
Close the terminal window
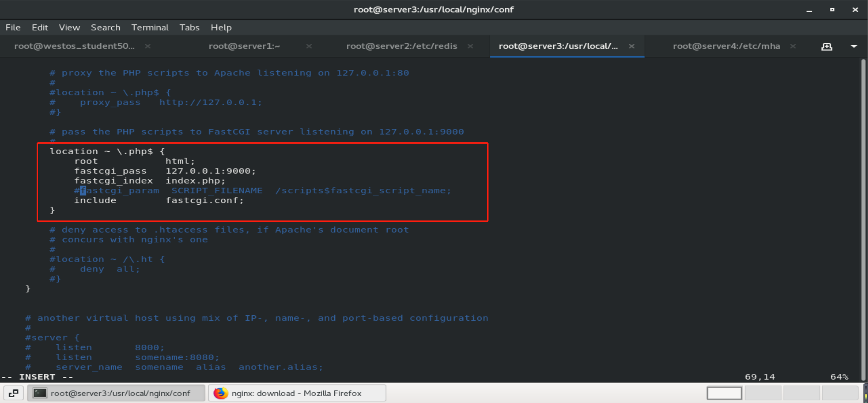point(855,10)
